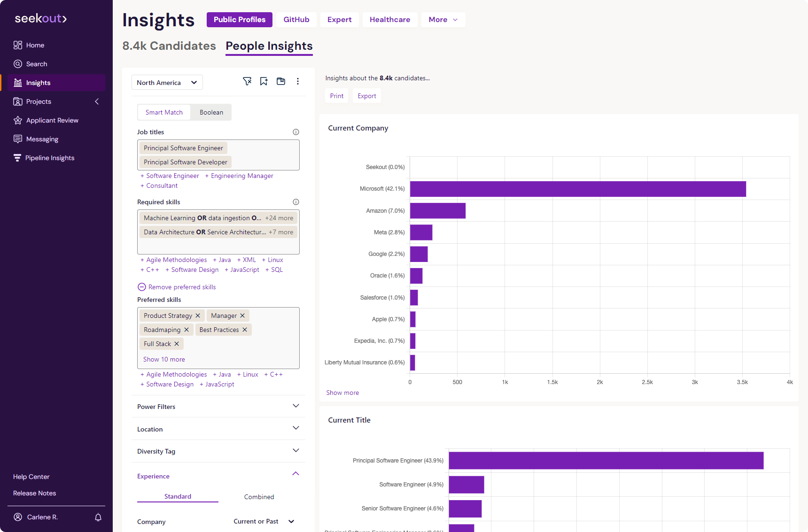Click the Job titles info icon
This screenshot has height=532, width=808.
[x=296, y=132]
